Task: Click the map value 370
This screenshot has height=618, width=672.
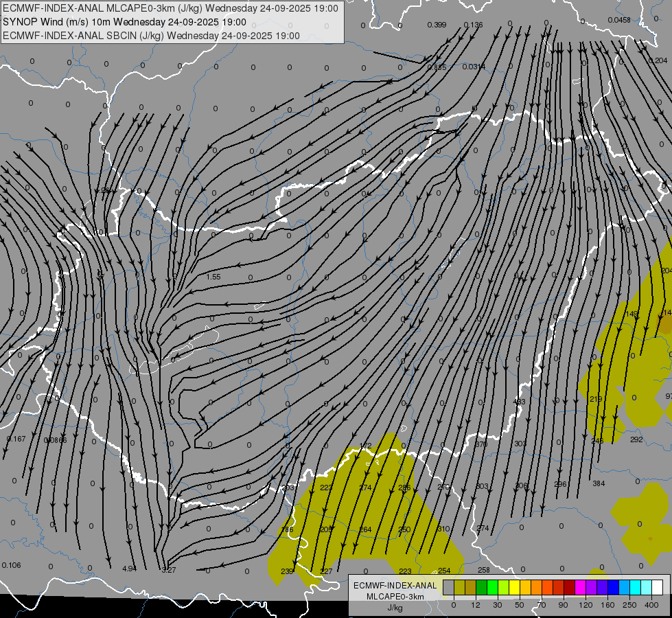Action: (x=481, y=444)
